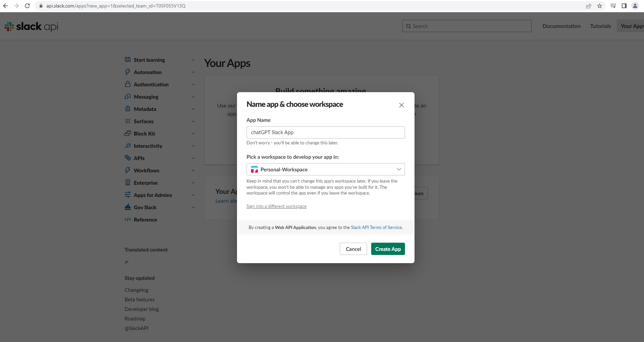Click the browser back arrow
The height and width of the screenshot is (342, 644).
(x=5, y=6)
